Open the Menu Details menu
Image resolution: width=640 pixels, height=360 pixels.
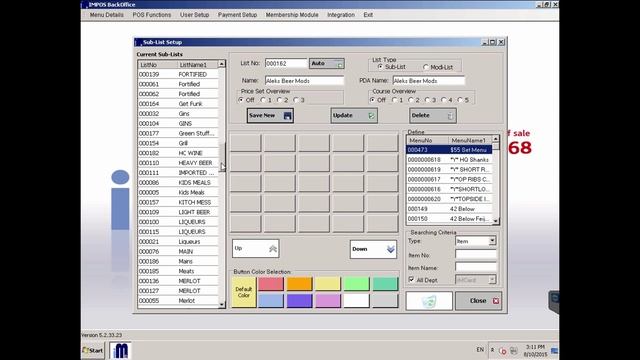pyautogui.click(x=107, y=15)
